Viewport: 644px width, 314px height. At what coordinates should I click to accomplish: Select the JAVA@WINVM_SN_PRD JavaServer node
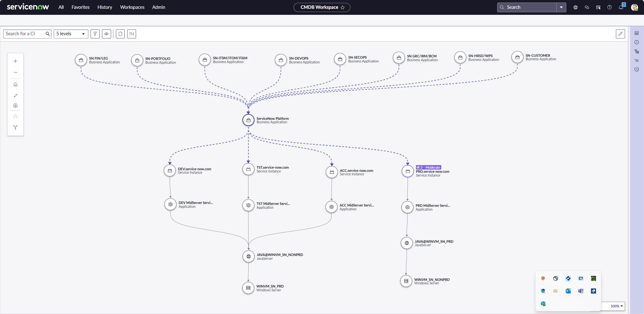pos(407,243)
